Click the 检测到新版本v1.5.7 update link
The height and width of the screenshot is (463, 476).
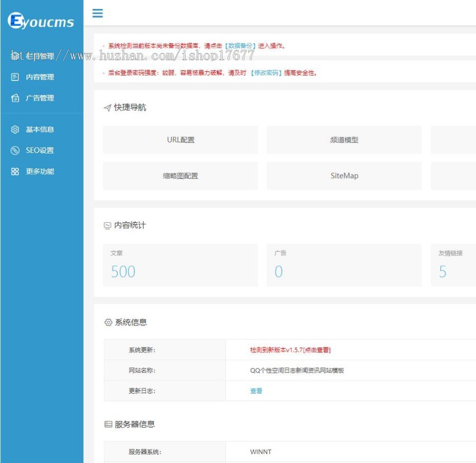[290, 350]
